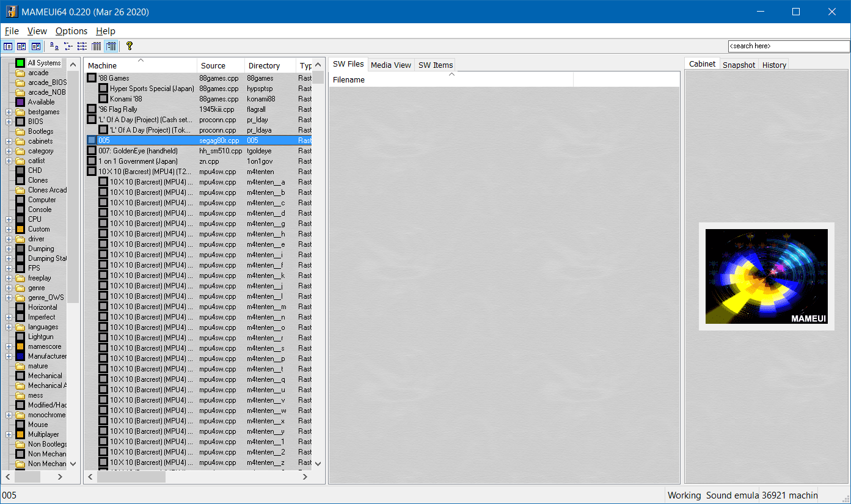Click the arcade yellow folder icon
The image size is (851, 504).
20,73
